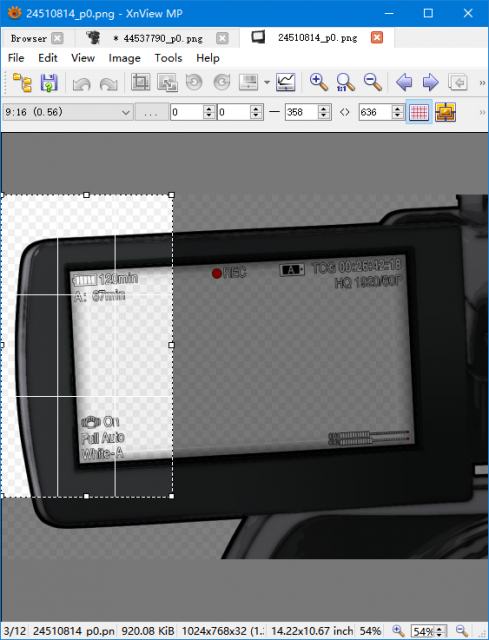The height and width of the screenshot is (640, 489).
Task: Open the Edit menu
Action: [x=48, y=58]
